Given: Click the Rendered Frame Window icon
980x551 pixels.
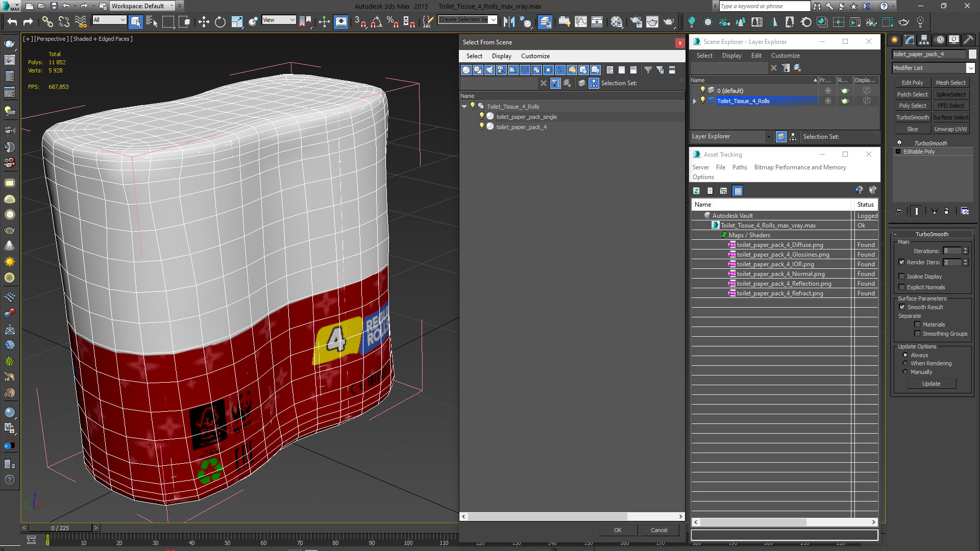Looking at the screenshot, I should click(652, 22).
